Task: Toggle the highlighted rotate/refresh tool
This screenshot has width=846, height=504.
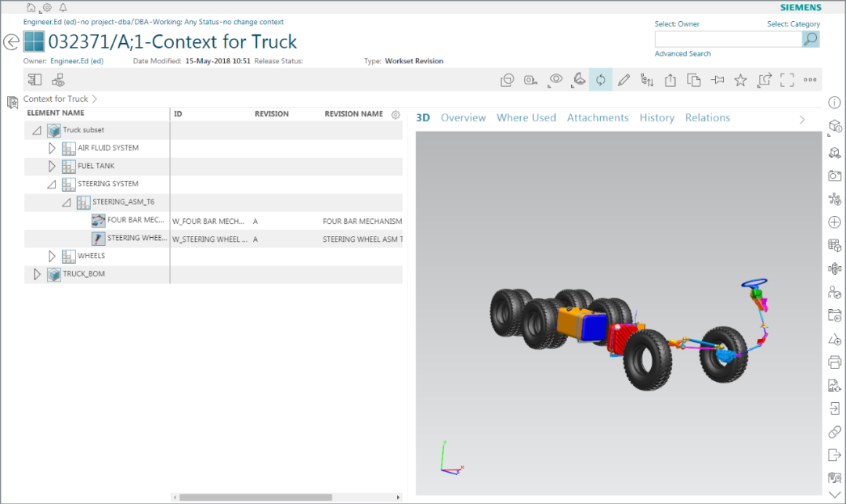Action: coord(601,80)
